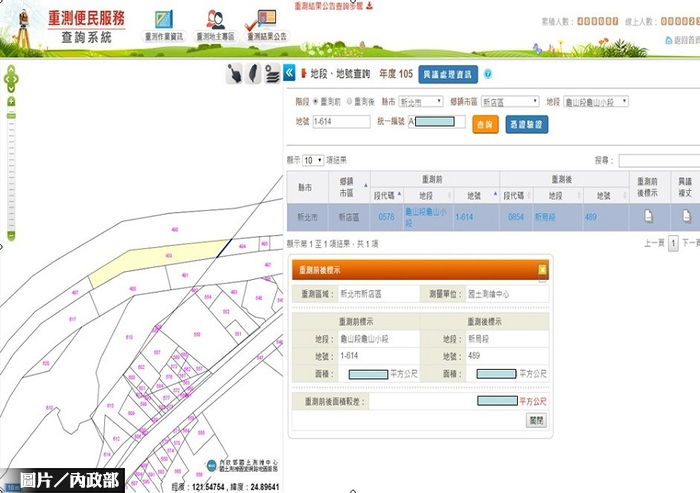The height and width of the screenshot is (493, 700).
Task: Click the 異議處理資訊 button
Action: 448,75
